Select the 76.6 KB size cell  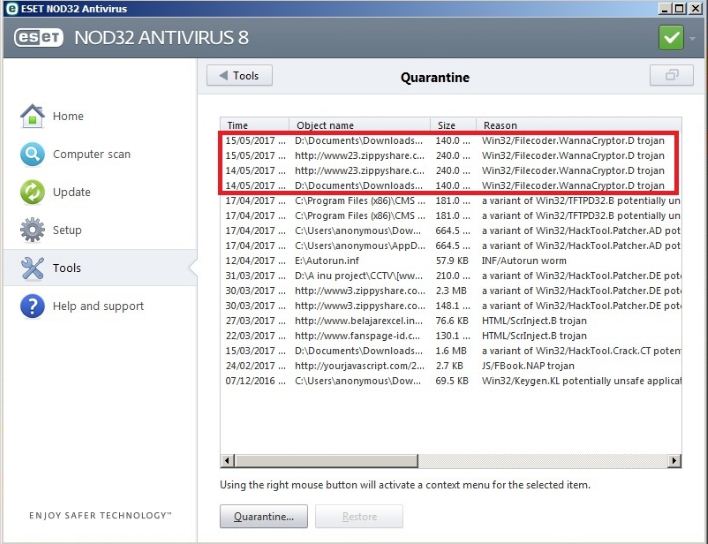click(x=452, y=321)
